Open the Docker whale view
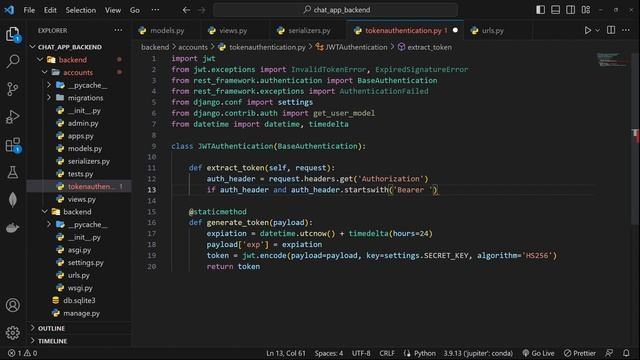This screenshot has width=640, height=360. click(x=13, y=228)
